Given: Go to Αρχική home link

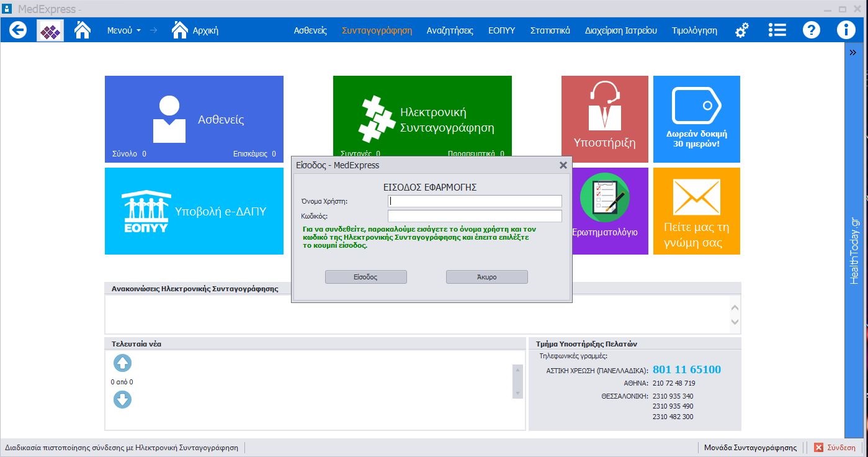Looking at the screenshot, I should (x=195, y=30).
